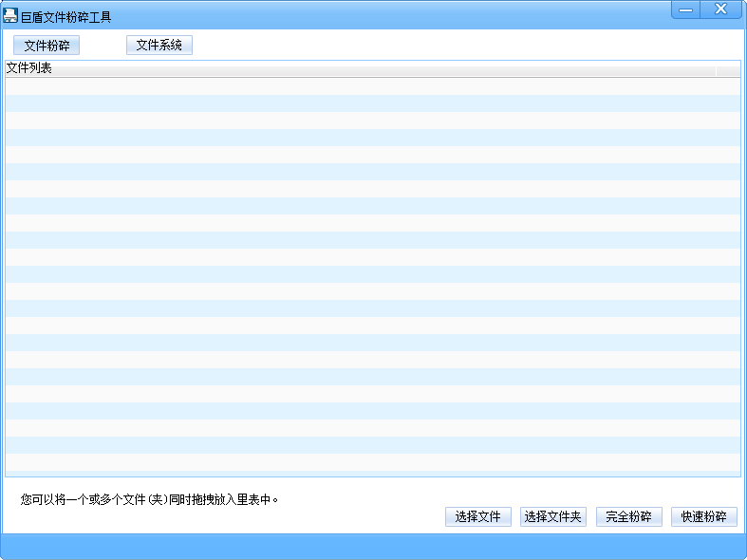This screenshot has height=560, width=747.
Task: Click the narrow empty column header at right
Action: pyautogui.click(x=728, y=68)
